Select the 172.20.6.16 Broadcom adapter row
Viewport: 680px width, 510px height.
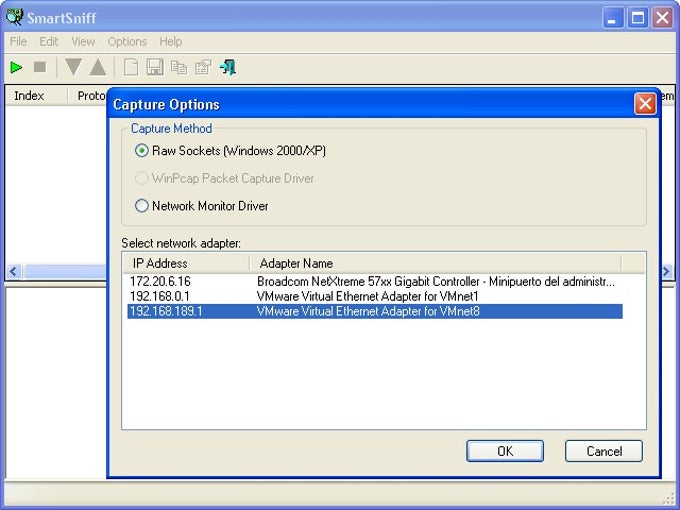click(375, 281)
